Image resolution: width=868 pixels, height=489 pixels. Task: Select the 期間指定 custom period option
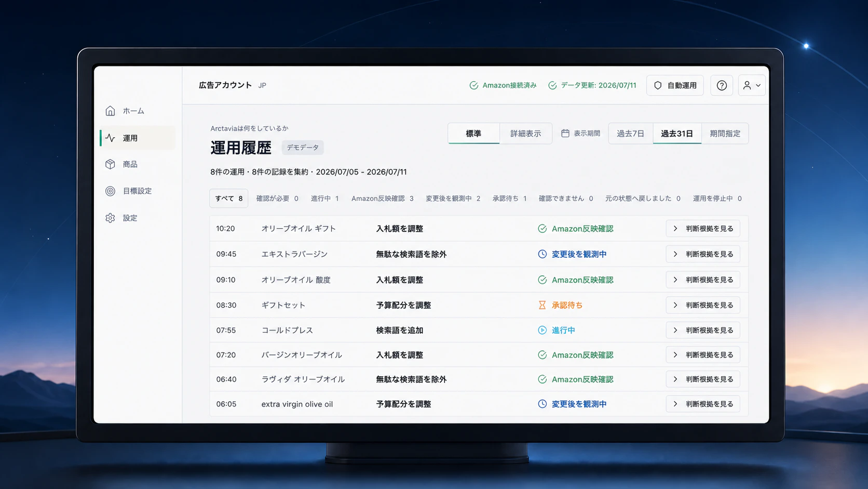pyautogui.click(x=725, y=134)
